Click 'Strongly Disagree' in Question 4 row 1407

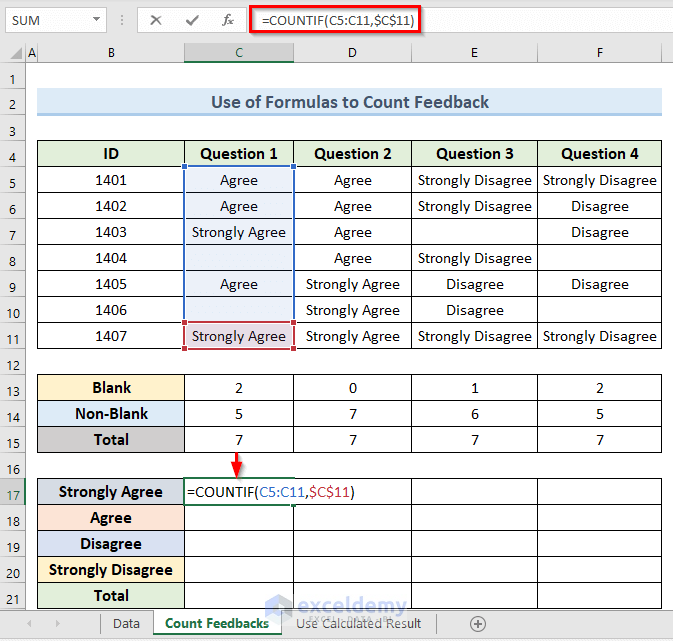pyautogui.click(x=600, y=336)
